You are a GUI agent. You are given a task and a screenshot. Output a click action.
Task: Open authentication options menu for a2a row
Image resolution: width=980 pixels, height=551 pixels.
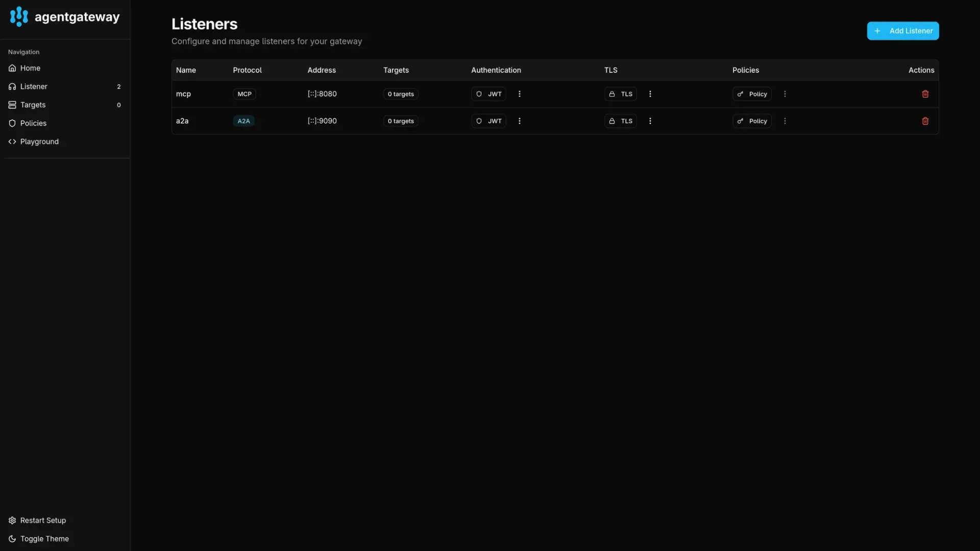(520, 121)
